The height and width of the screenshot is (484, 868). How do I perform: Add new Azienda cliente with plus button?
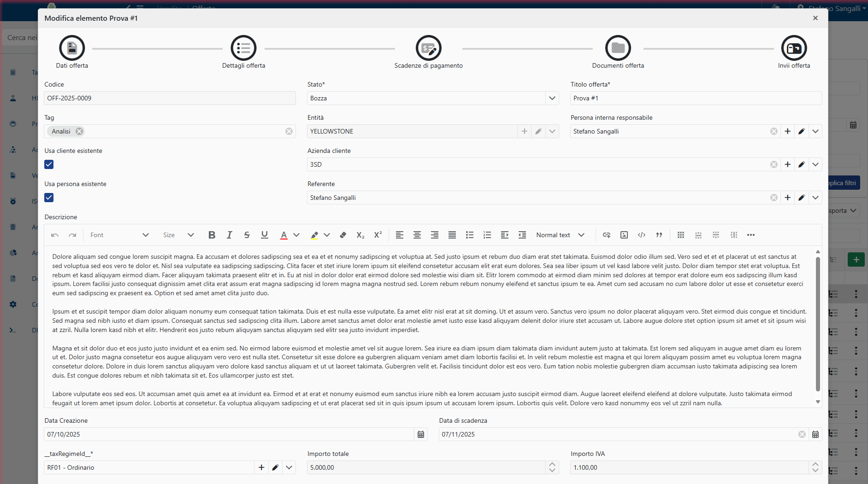787,164
